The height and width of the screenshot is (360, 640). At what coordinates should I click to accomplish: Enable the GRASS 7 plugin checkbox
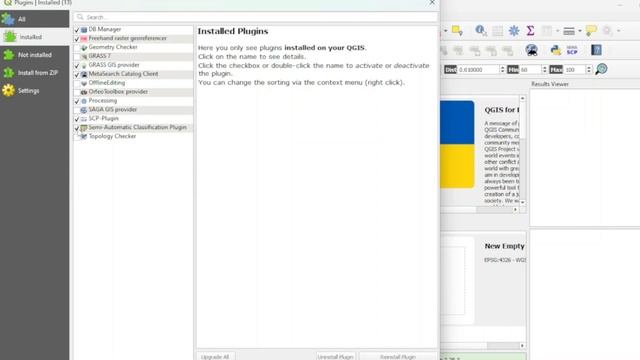pos(77,56)
